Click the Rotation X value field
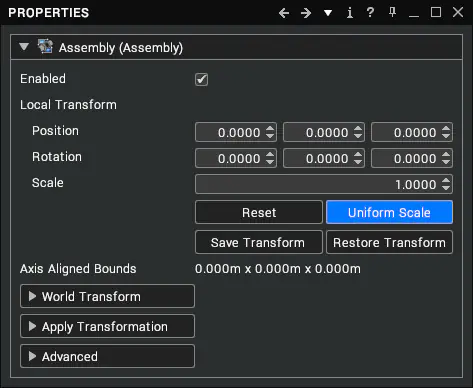Screen dimensions: 473x388 point(236,158)
